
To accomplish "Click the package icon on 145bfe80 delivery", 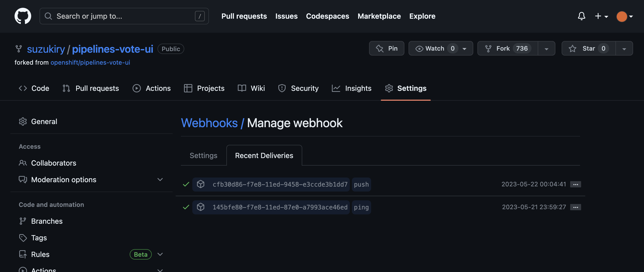I will point(201,207).
